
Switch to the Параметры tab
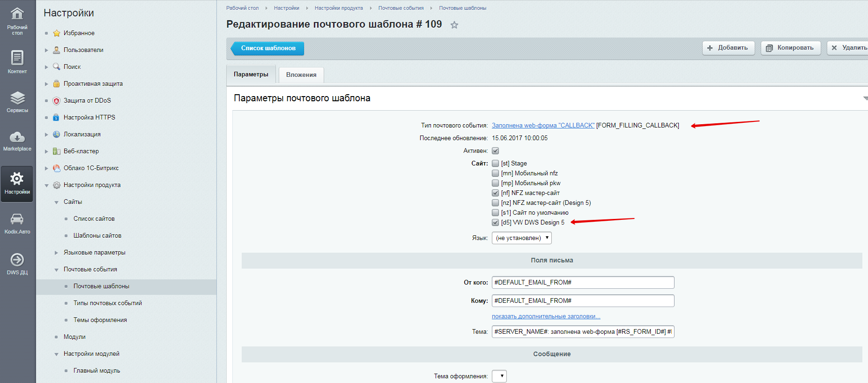pos(251,74)
